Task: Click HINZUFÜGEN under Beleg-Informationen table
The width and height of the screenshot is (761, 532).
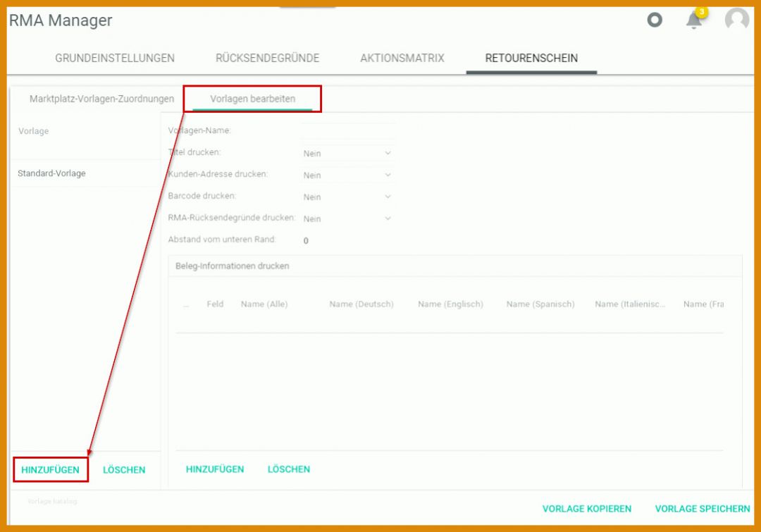Action: coord(215,469)
